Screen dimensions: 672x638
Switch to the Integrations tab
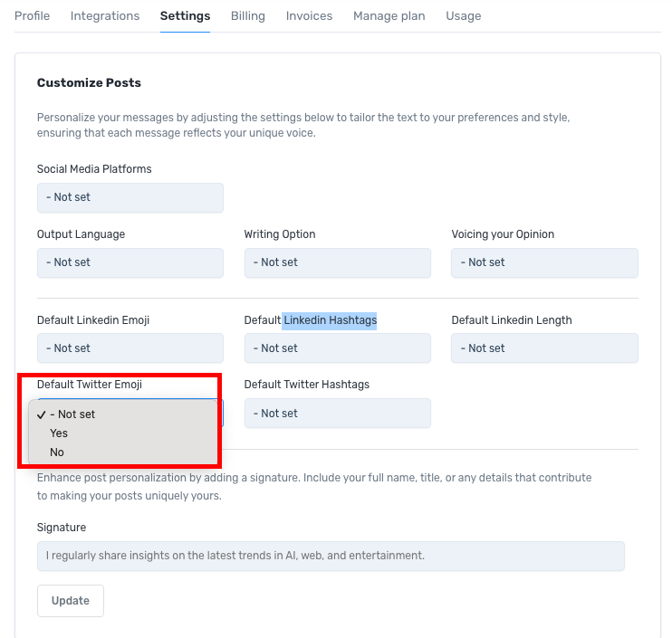(x=105, y=16)
